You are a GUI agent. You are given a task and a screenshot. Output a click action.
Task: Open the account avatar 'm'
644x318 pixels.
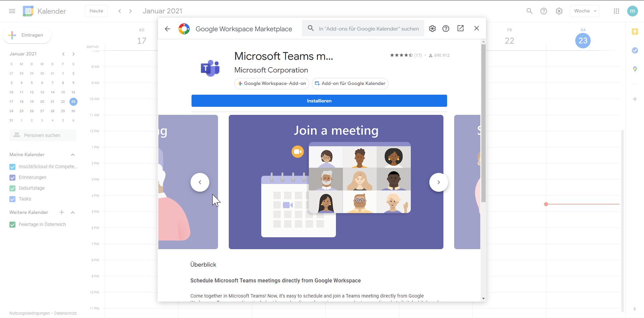[x=632, y=11]
